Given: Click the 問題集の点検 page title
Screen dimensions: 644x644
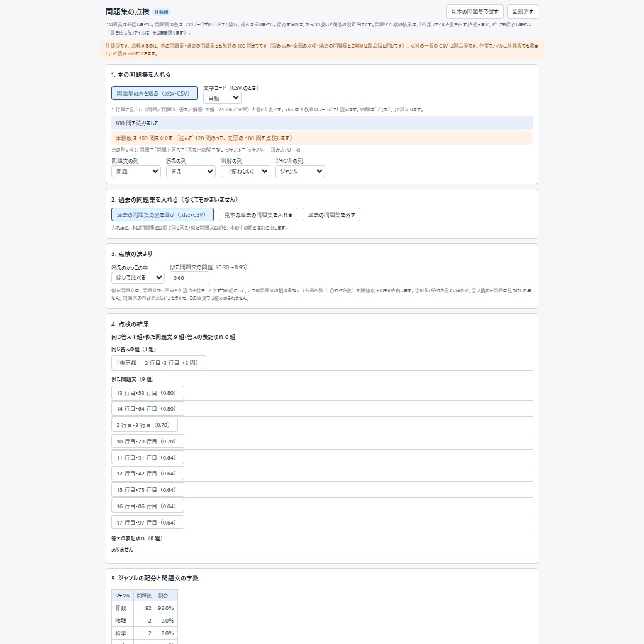Looking at the screenshot, I should tap(127, 12).
